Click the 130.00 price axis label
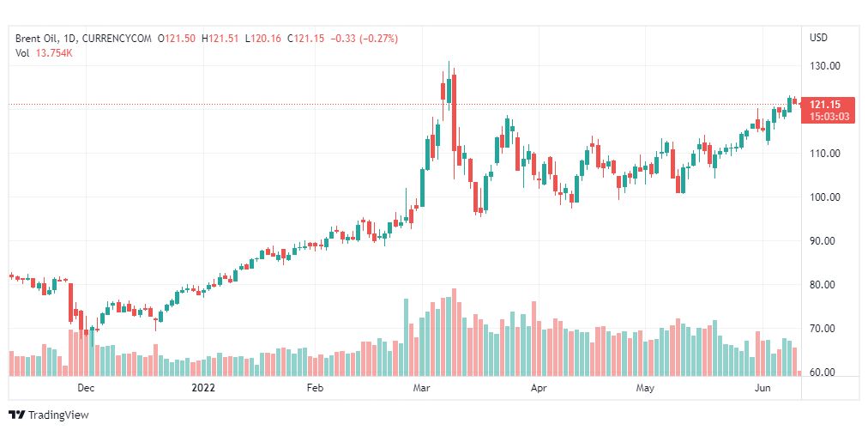868x430 pixels. (x=824, y=66)
